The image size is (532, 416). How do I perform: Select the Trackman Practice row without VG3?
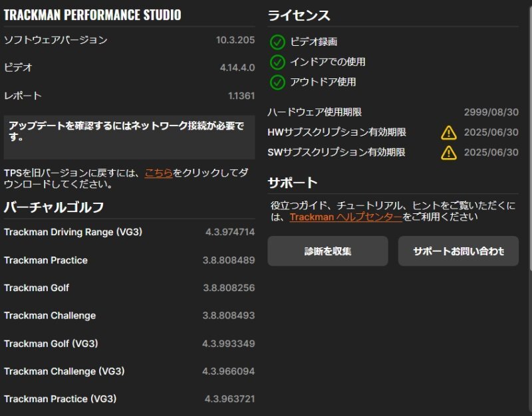click(129, 260)
